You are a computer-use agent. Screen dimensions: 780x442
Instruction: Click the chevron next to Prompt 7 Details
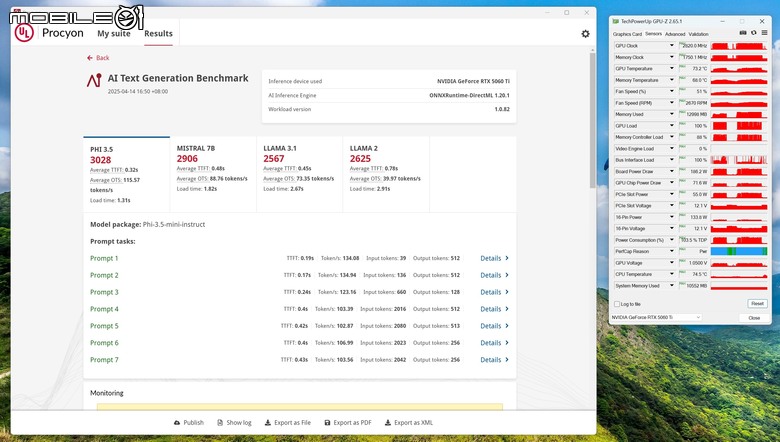pos(507,359)
